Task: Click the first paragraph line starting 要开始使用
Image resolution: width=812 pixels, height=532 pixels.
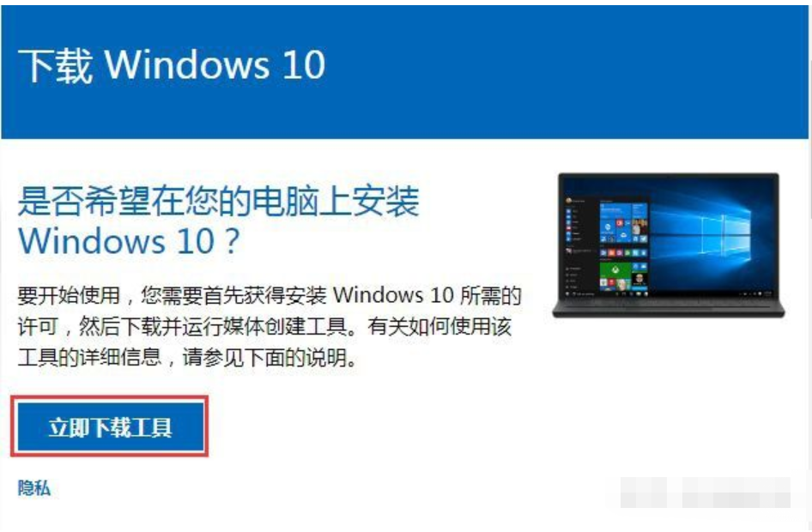Action: coord(270,295)
